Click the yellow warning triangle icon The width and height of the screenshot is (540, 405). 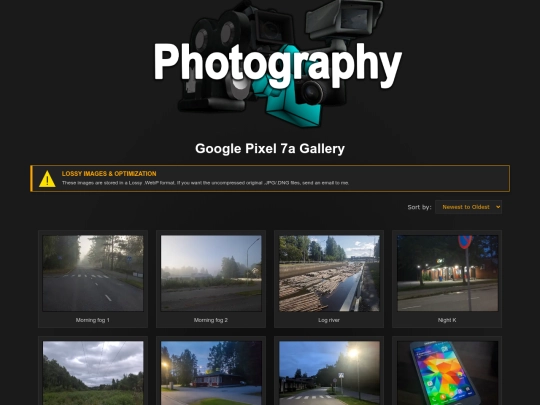tap(47, 179)
